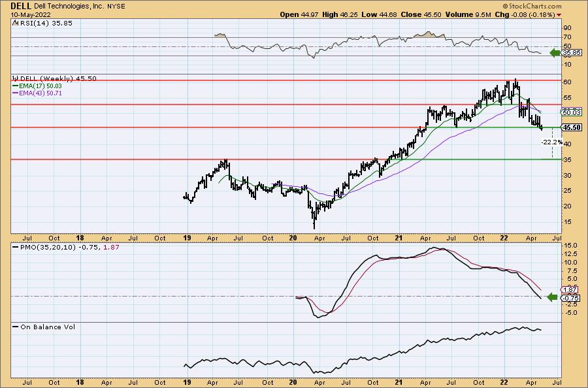The width and height of the screenshot is (588, 388).
Task: Click the 12.5 level on the PMO axis
Action: point(570,254)
